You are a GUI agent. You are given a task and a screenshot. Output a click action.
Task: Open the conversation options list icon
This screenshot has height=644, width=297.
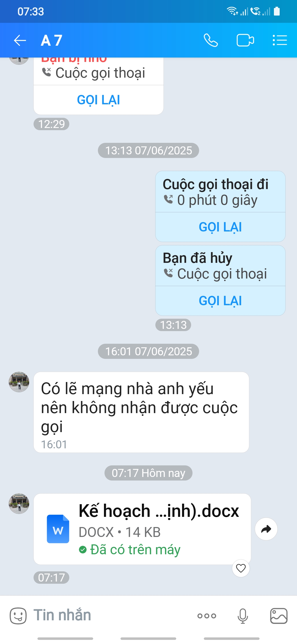coord(280,40)
